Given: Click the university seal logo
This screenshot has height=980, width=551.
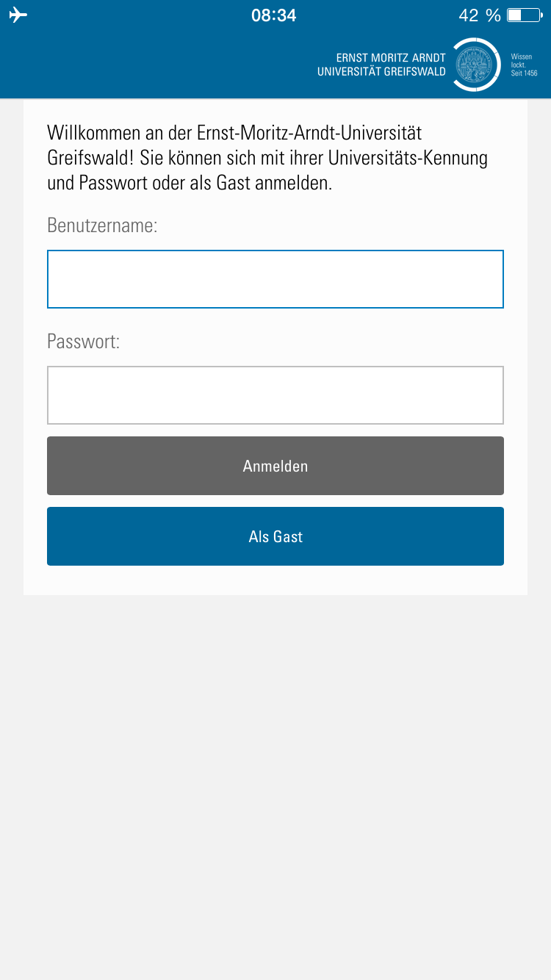Looking at the screenshot, I should 476,65.
